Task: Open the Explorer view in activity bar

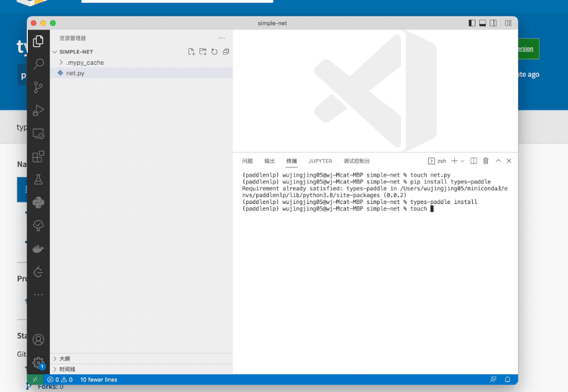Action: (x=38, y=41)
